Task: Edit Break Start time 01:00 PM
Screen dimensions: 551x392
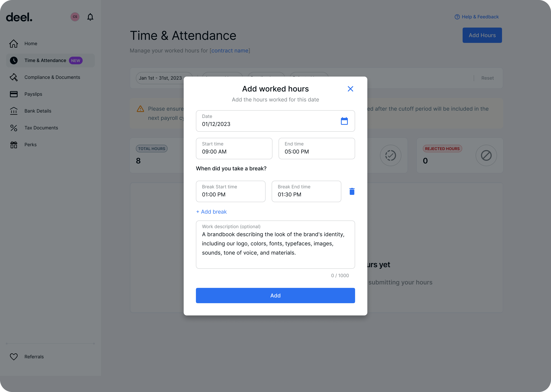Action: 231,191
